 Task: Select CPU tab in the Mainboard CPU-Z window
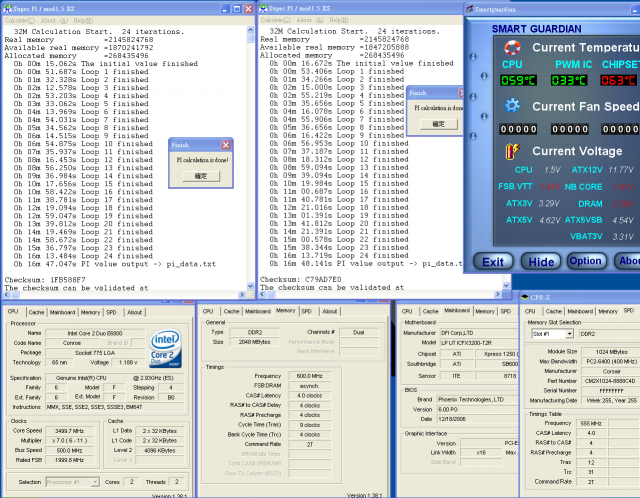coord(407,311)
